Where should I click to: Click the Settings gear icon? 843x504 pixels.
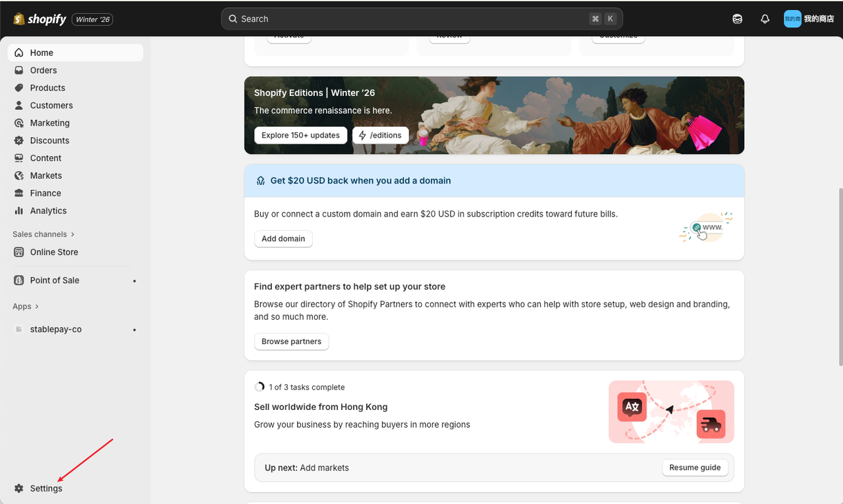pyautogui.click(x=18, y=489)
